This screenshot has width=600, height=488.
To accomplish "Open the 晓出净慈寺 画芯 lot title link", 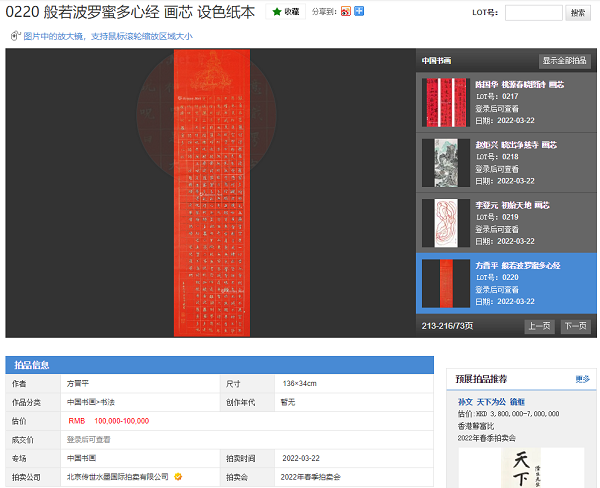I will click(516, 145).
